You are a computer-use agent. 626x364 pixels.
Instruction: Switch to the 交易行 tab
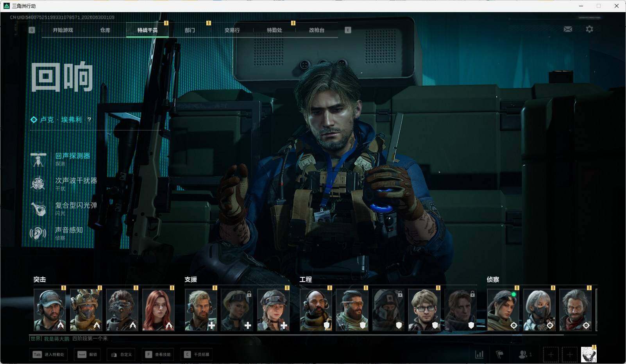232,30
